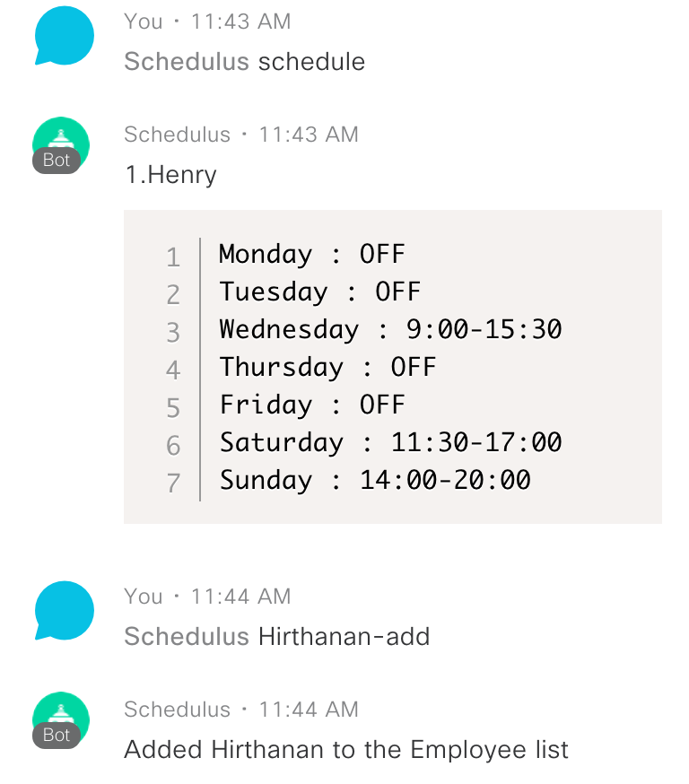689x784 pixels.
Task: Click the Bot badge on last Schedulus avatar
Action: [x=56, y=736]
